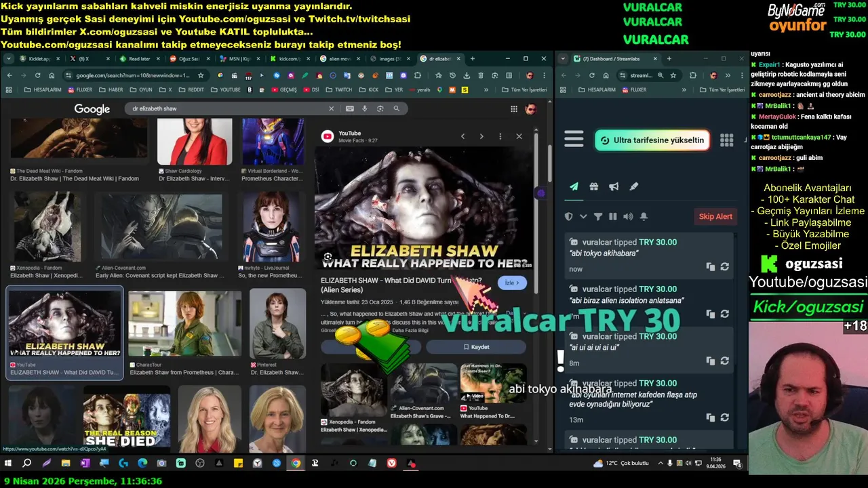Bookmark this page with the star icon
Image resolution: width=868 pixels, height=488 pixels.
201,75
